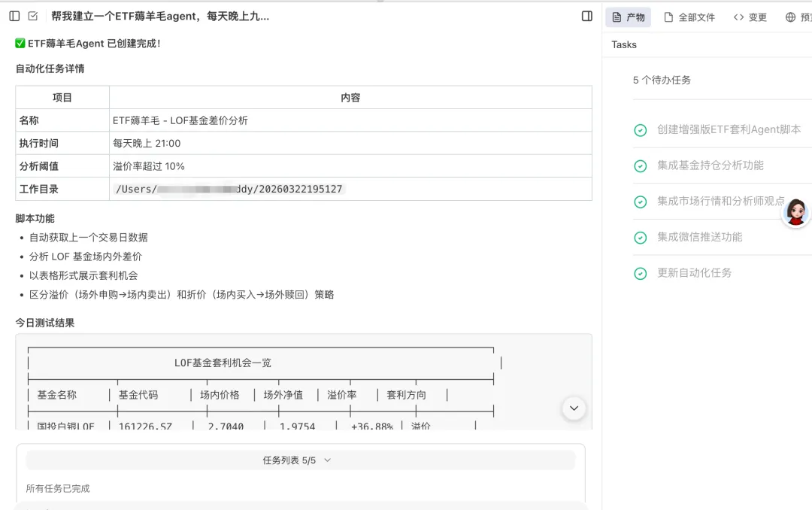The width and height of the screenshot is (812, 510).
Task: Click the round scroll-down chevron button
Action: (x=574, y=408)
